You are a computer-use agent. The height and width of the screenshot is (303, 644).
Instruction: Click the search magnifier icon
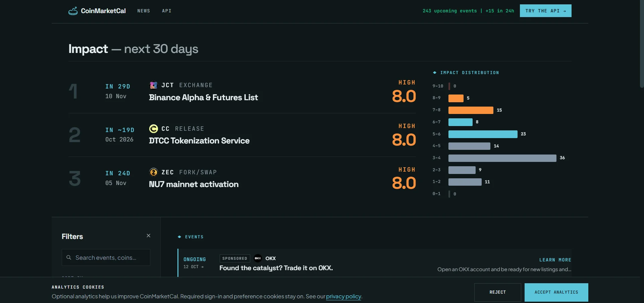point(69,257)
